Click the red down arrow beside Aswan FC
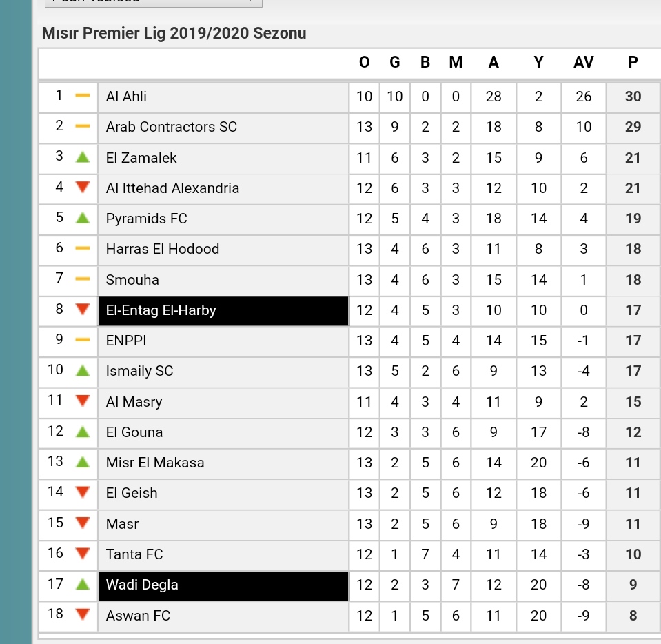661x644 pixels. coord(83,614)
